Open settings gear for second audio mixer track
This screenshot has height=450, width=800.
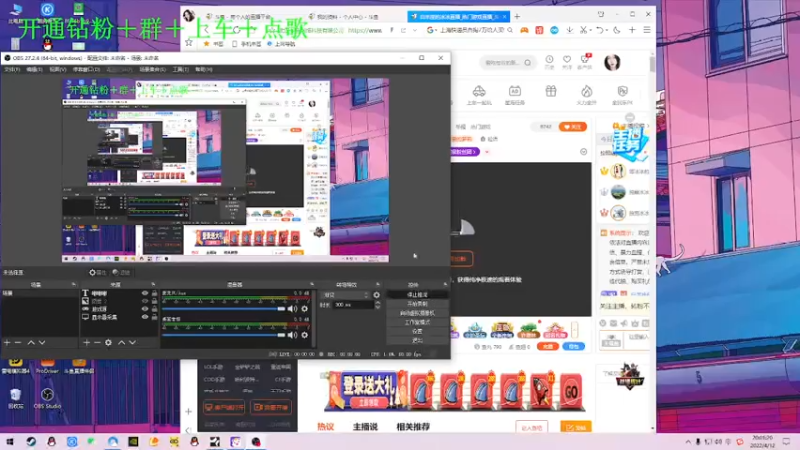pos(305,335)
